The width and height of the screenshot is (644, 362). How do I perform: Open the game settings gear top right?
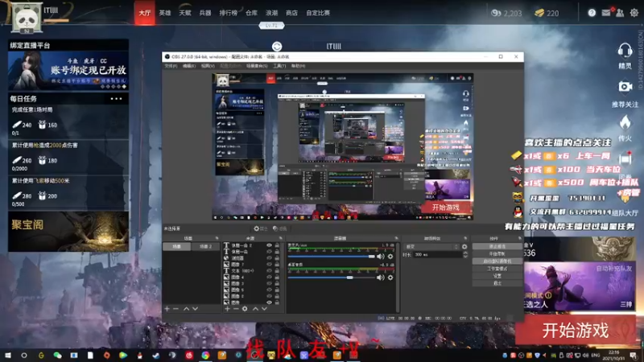coord(634,13)
